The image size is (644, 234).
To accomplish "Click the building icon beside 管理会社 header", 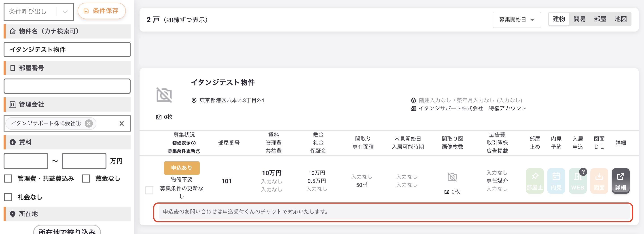I will tap(13, 104).
